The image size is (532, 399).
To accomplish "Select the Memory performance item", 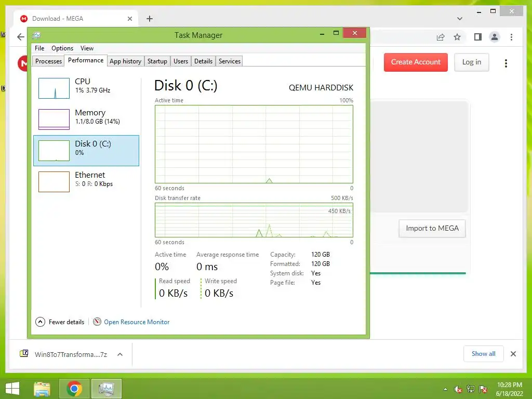I will (x=86, y=119).
